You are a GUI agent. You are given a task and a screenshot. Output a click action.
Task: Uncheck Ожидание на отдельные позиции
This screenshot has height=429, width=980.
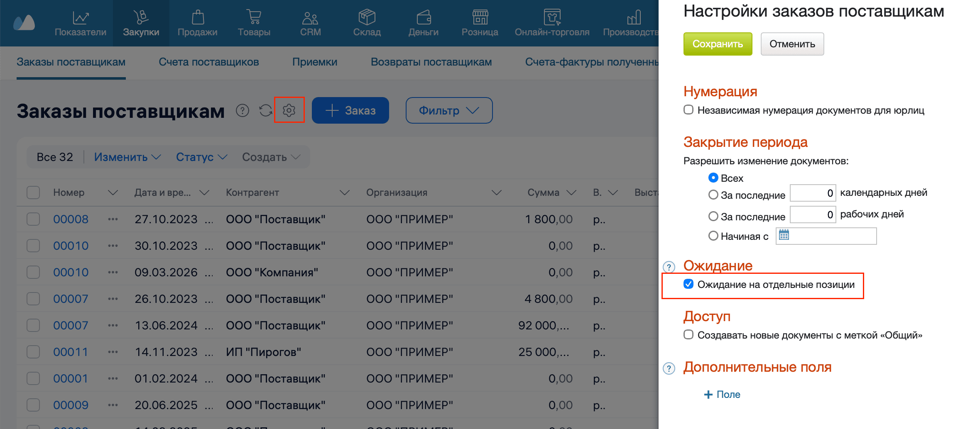(688, 284)
